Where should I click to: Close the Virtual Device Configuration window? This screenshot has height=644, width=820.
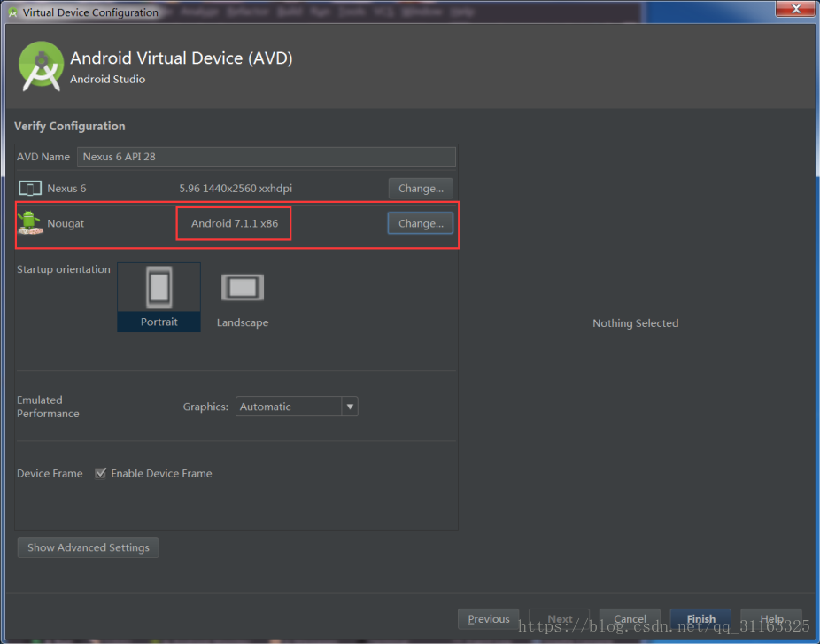[795, 9]
